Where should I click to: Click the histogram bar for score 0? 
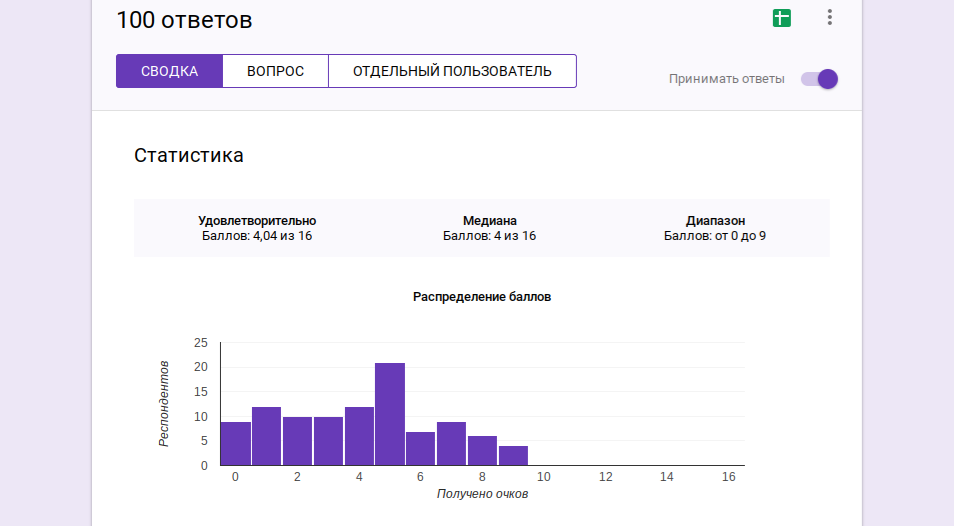(235, 443)
